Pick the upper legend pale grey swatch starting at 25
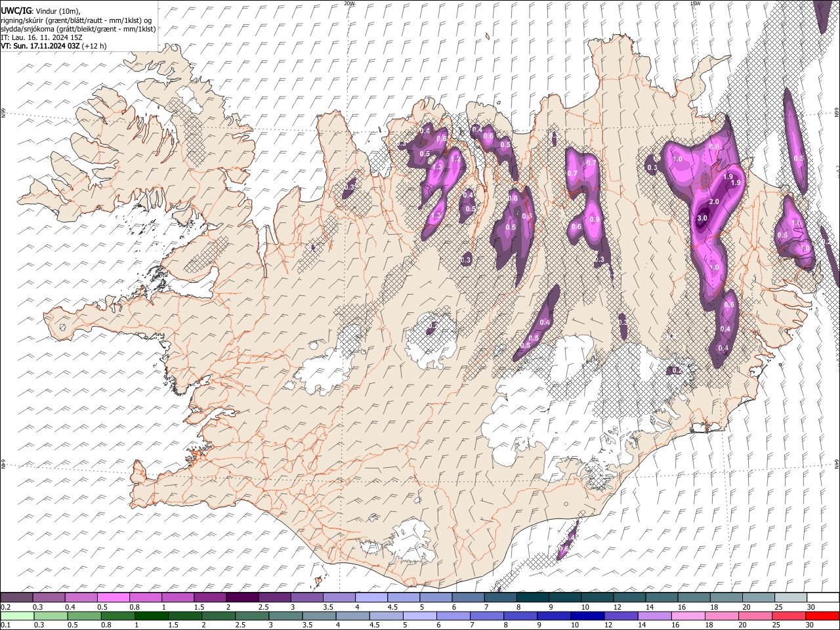Screen dimensions: 840x630 point(790,598)
